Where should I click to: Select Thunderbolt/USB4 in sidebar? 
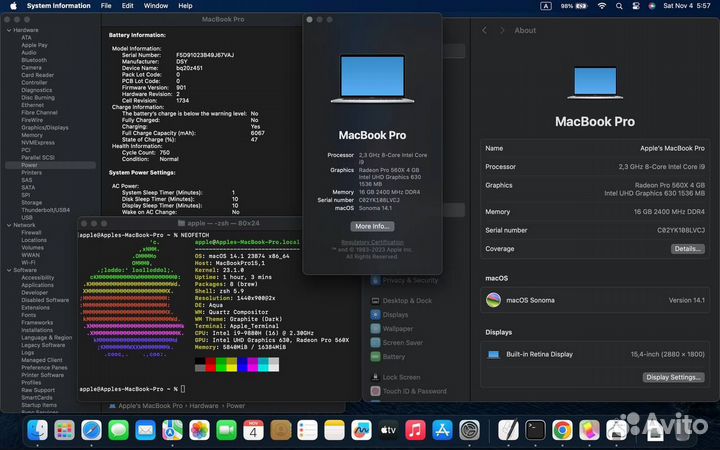click(x=45, y=210)
